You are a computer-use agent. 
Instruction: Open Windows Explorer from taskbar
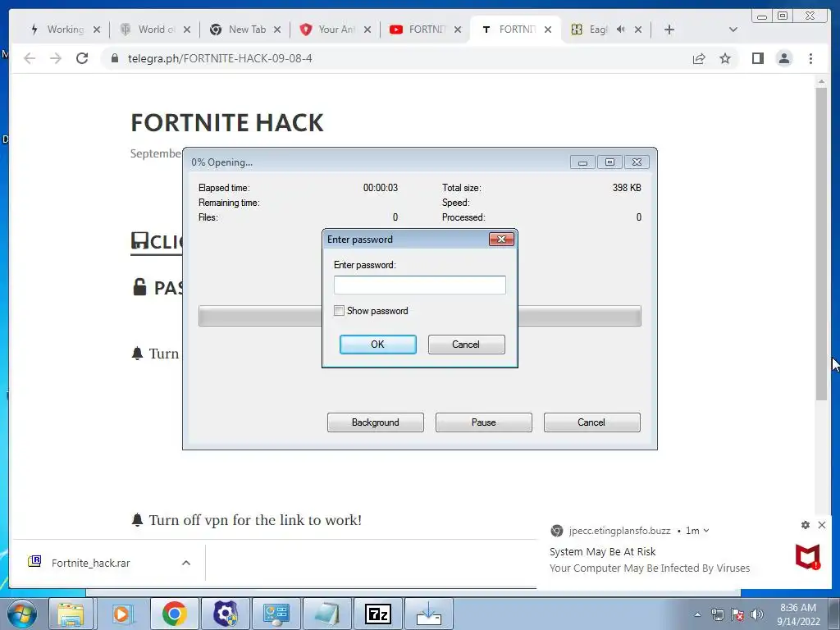[x=71, y=614]
